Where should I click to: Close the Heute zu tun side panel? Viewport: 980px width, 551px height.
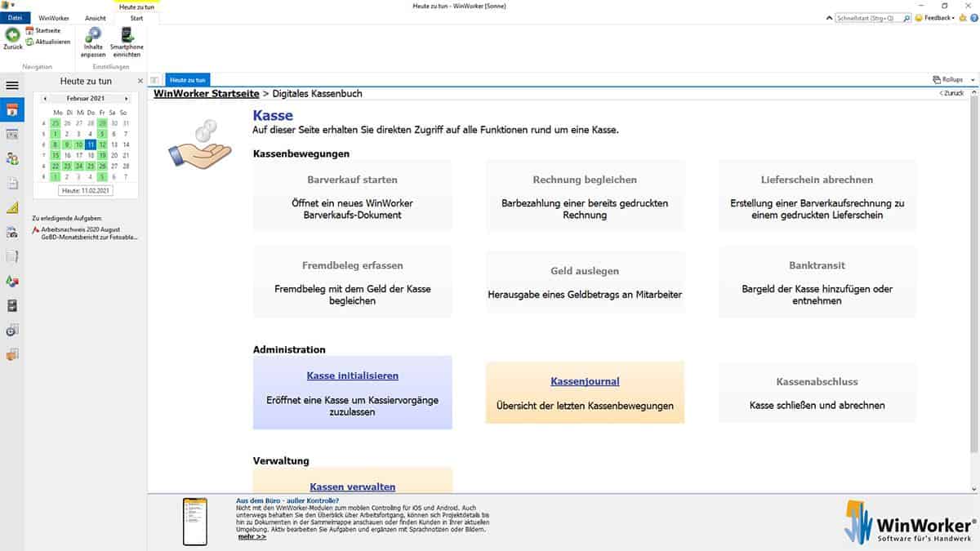(x=140, y=81)
